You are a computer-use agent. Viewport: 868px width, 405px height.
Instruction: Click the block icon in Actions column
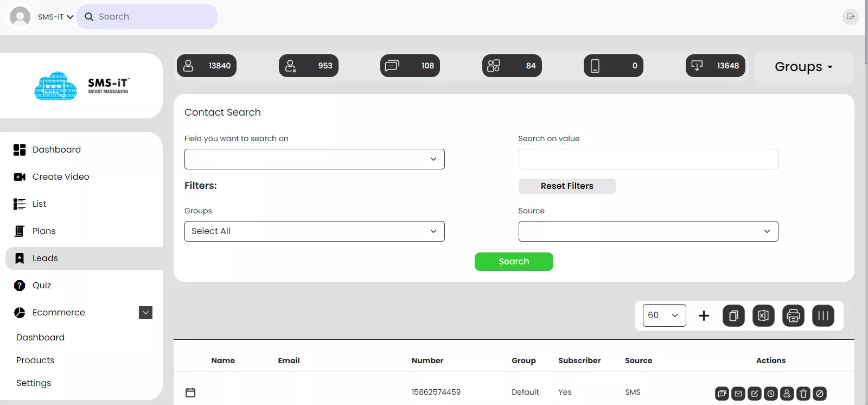click(x=820, y=394)
